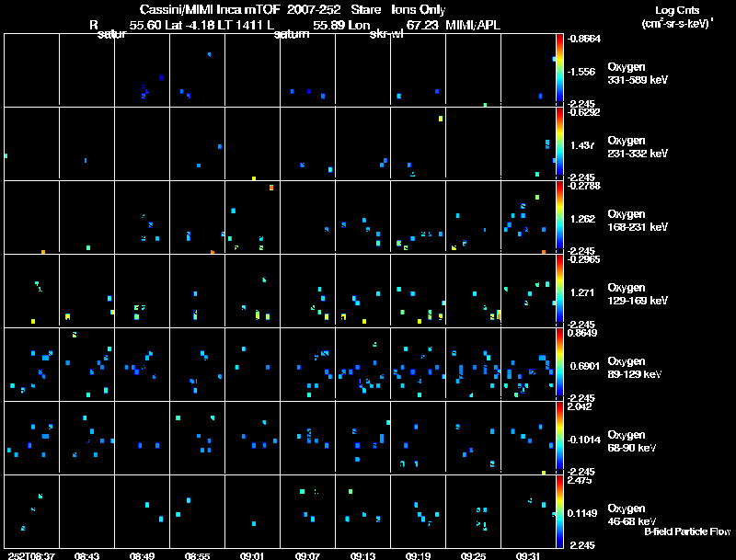Select the 'Oxygen 331-589 keV' row label
This screenshot has width=736, height=560.
(x=638, y=74)
